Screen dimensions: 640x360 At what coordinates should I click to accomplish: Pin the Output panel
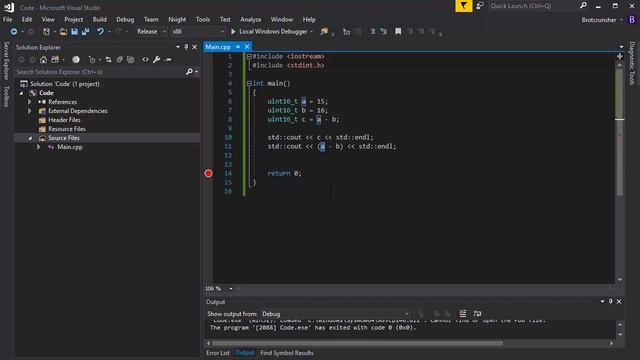point(611,302)
